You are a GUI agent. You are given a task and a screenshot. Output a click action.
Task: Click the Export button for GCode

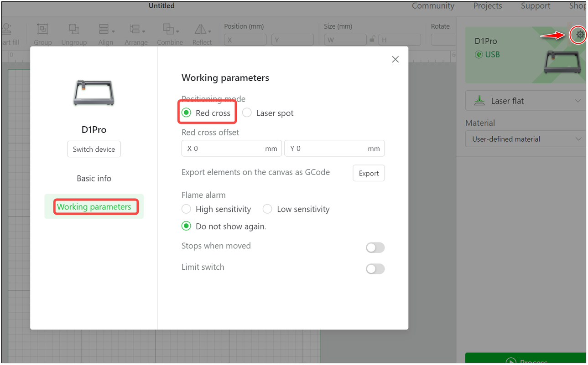pyautogui.click(x=369, y=173)
